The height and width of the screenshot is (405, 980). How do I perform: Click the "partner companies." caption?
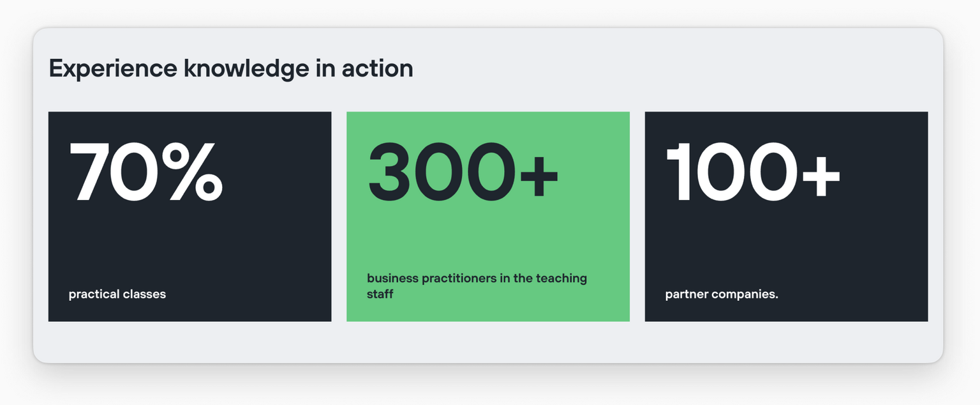click(x=722, y=294)
